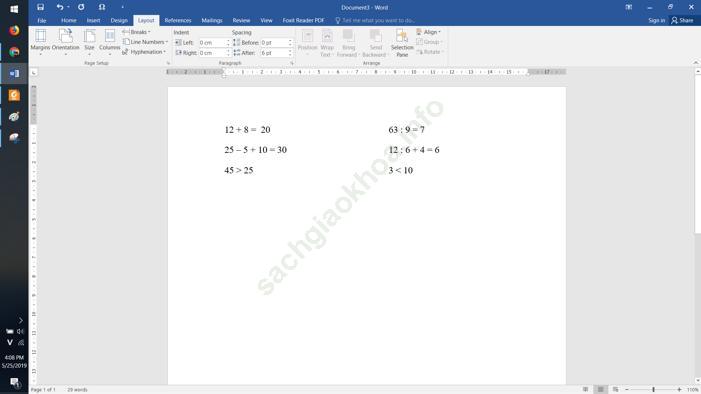The width and height of the screenshot is (701, 394).
Task: Switch to Web Layout view
Action: pos(616,390)
